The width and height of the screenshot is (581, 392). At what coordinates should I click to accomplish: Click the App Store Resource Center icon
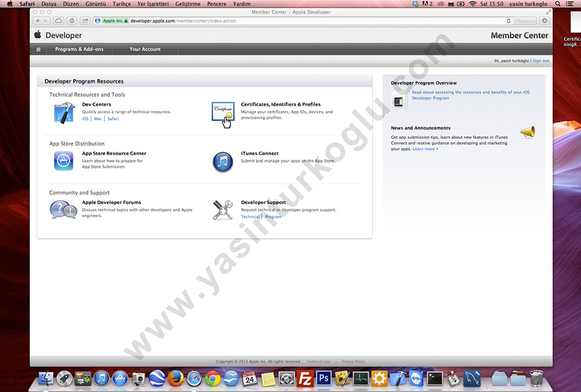point(63,161)
